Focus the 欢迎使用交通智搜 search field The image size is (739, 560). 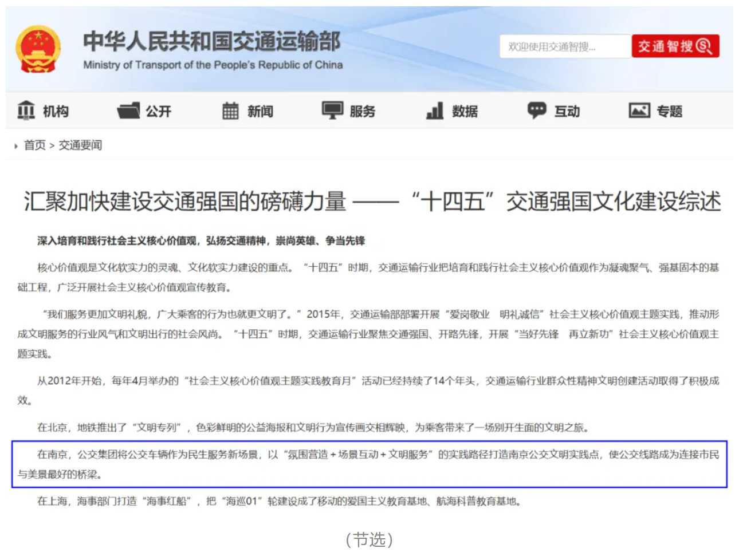pos(564,47)
